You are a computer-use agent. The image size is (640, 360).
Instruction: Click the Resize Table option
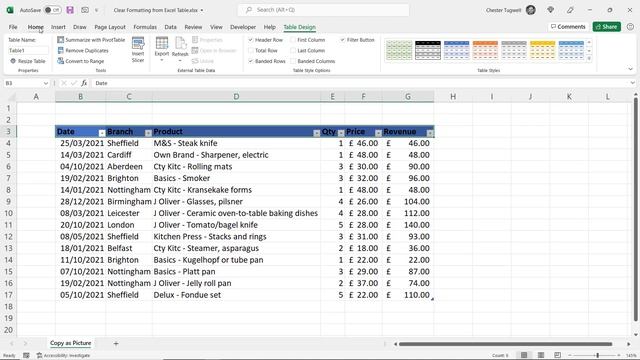(x=28, y=61)
